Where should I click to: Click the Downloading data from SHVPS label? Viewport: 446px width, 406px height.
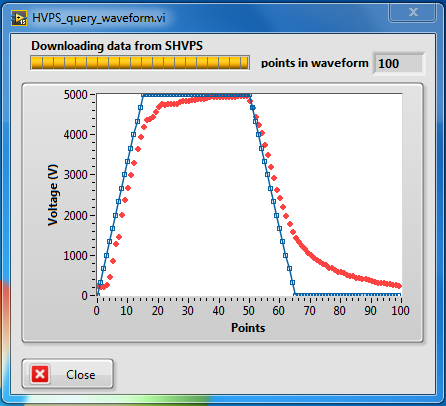coord(117,46)
